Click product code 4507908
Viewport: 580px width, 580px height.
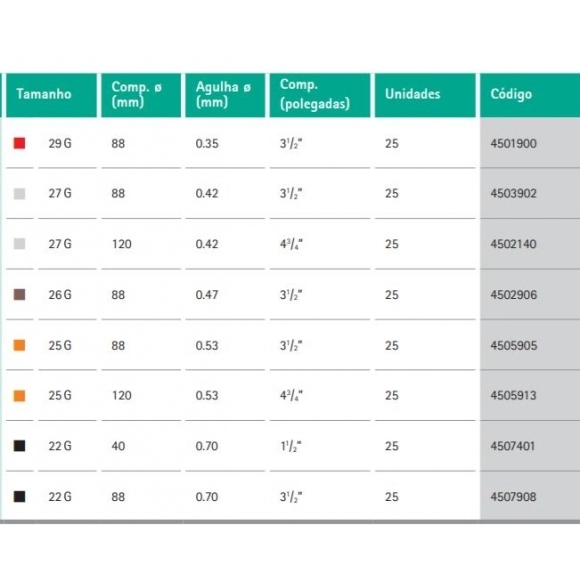click(513, 496)
